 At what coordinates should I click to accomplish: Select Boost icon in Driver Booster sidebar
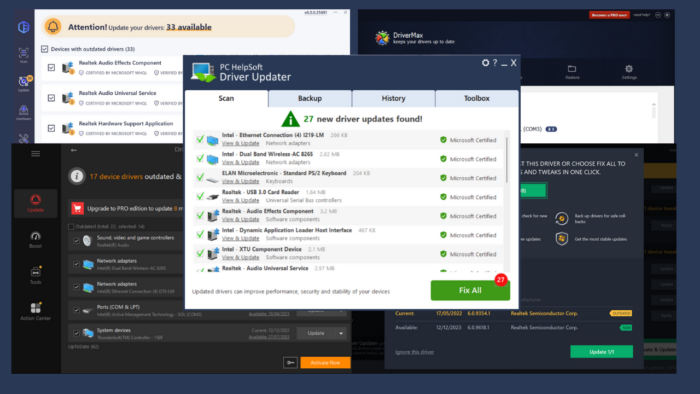coord(35,240)
